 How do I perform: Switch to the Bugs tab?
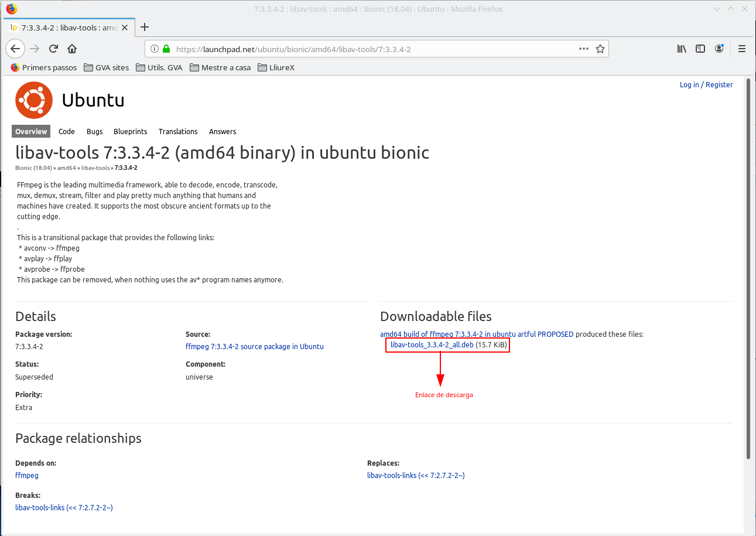[94, 132]
